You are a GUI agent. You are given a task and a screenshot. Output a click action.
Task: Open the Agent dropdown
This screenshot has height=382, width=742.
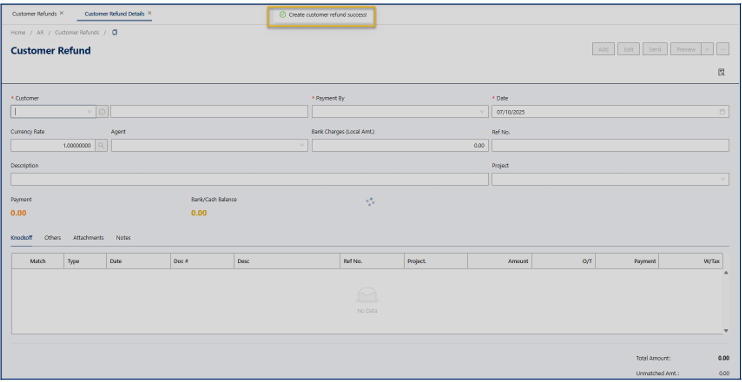point(209,146)
